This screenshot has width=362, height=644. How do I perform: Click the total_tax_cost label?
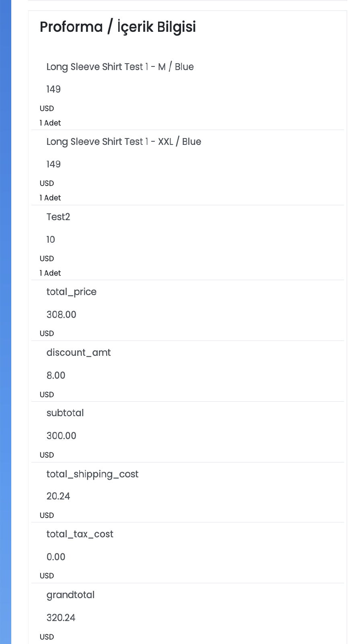click(80, 534)
